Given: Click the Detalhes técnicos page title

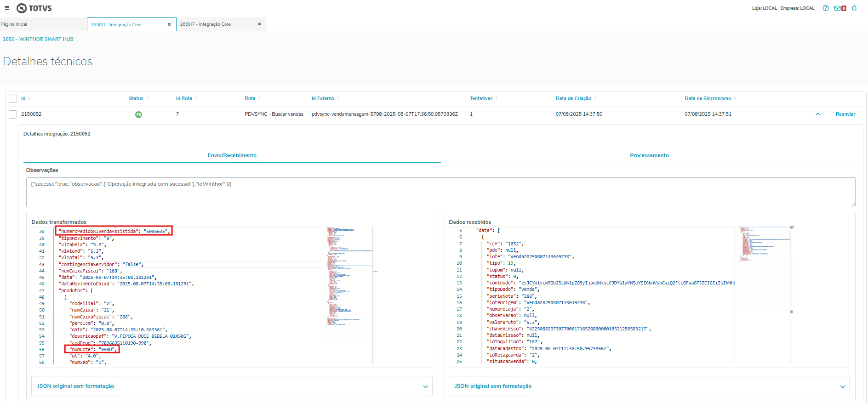Looking at the screenshot, I should click(48, 62).
